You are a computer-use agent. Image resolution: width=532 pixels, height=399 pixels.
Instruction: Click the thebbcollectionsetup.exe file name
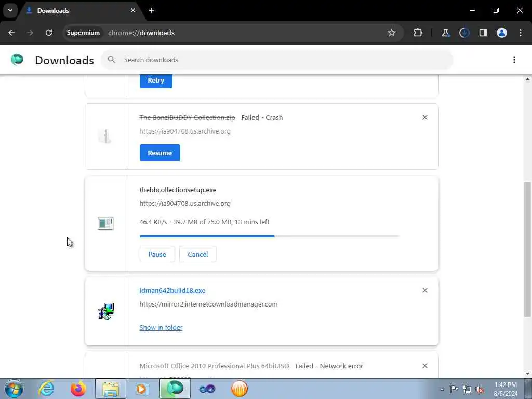178,190
